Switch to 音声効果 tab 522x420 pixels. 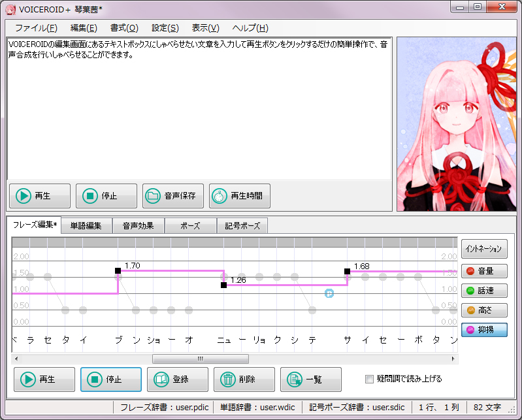(138, 226)
